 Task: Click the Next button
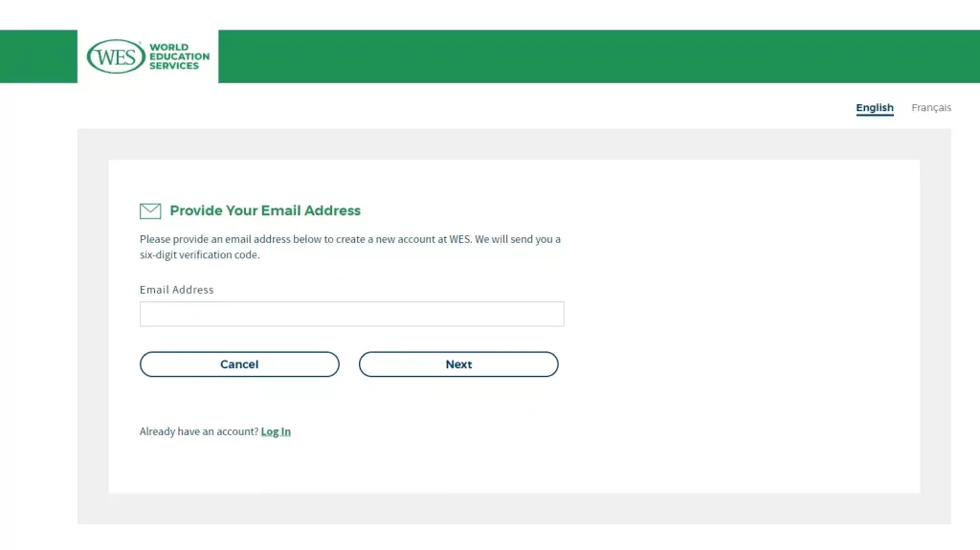pyautogui.click(x=458, y=364)
